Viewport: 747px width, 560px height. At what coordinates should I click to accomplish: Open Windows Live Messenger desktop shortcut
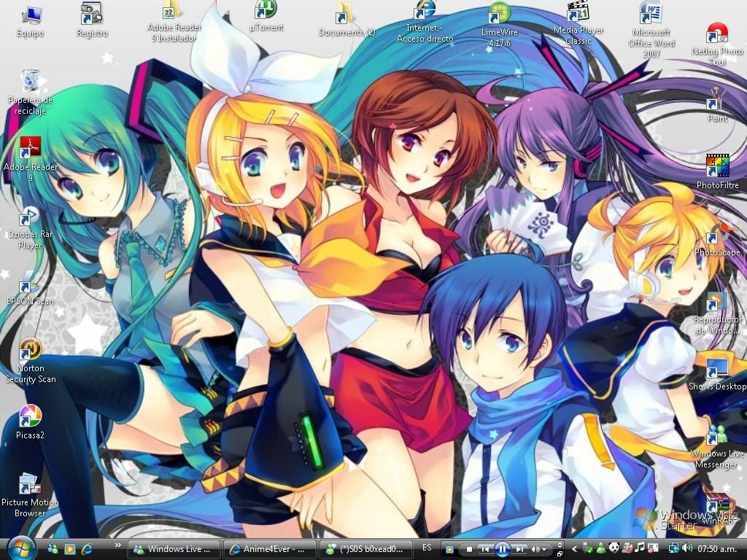pyautogui.click(x=717, y=446)
